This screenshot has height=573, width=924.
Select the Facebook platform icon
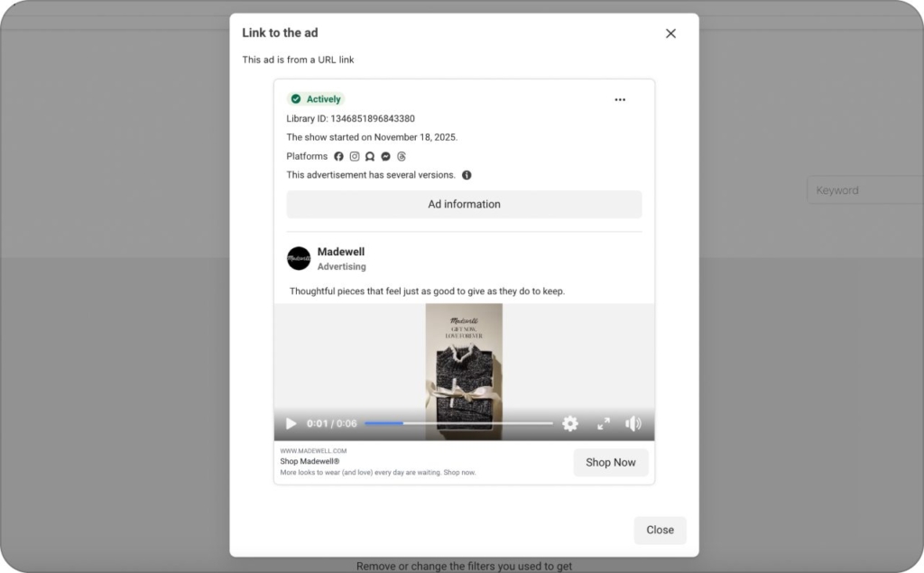tap(338, 156)
